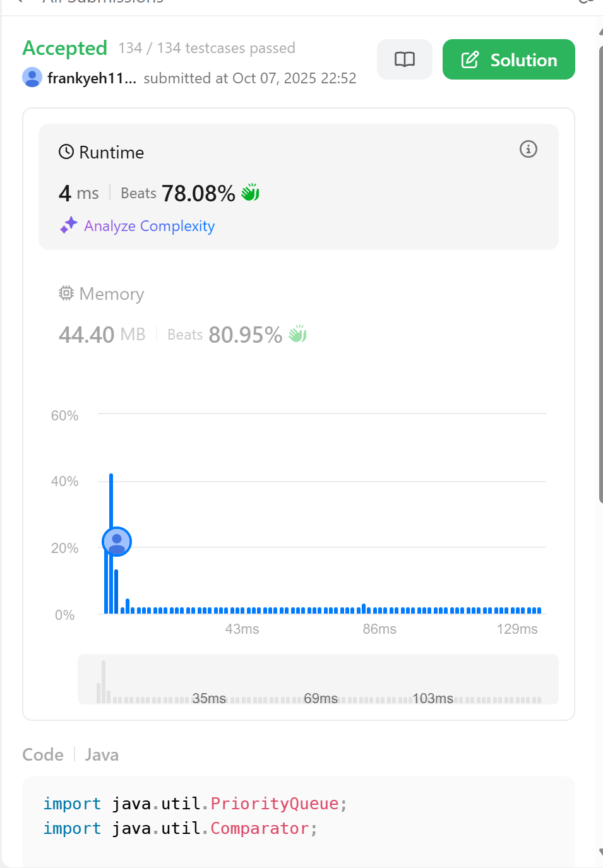Click the clapping hands icon after 80.95%
Viewport: 603px width, 868px height.
tap(298, 334)
